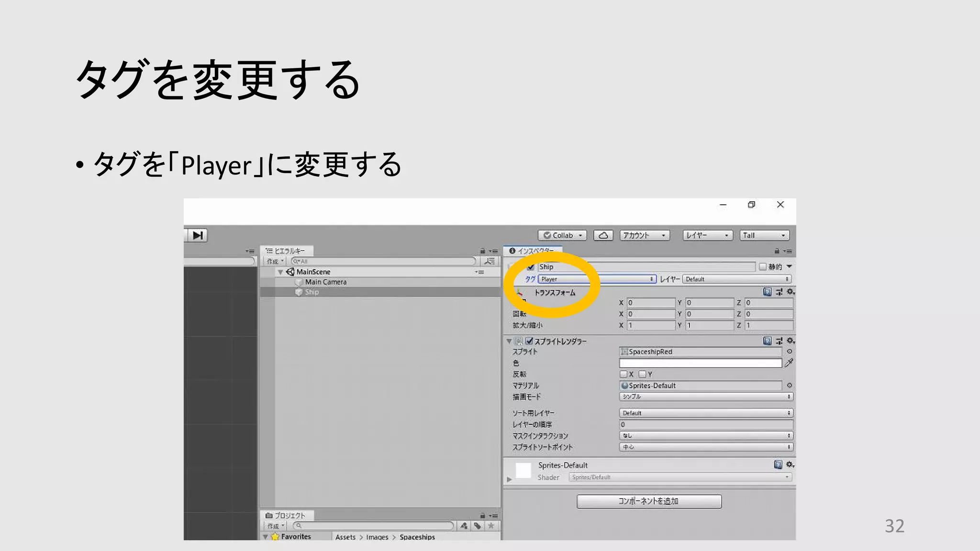Click the レイヤーの順序 value field

coord(706,424)
